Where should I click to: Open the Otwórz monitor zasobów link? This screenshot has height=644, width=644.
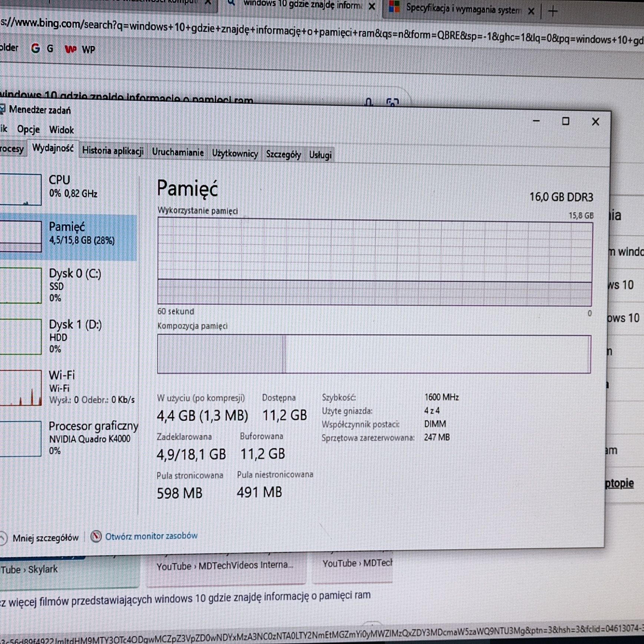(x=151, y=536)
